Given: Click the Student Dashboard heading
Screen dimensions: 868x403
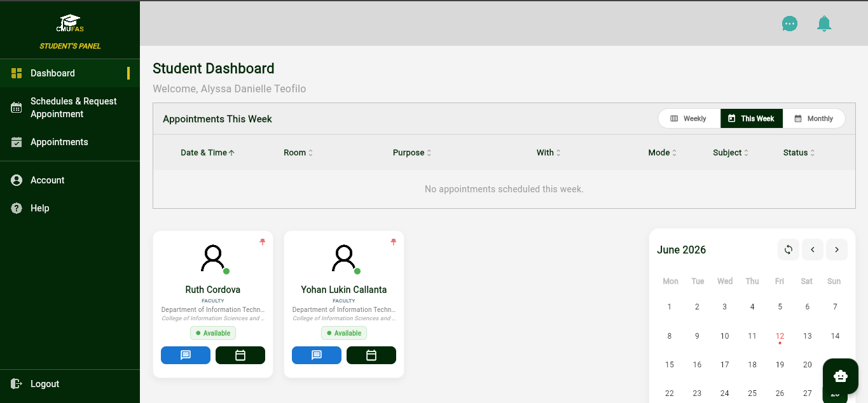Looking at the screenshot, I should [x=214, y=68].
